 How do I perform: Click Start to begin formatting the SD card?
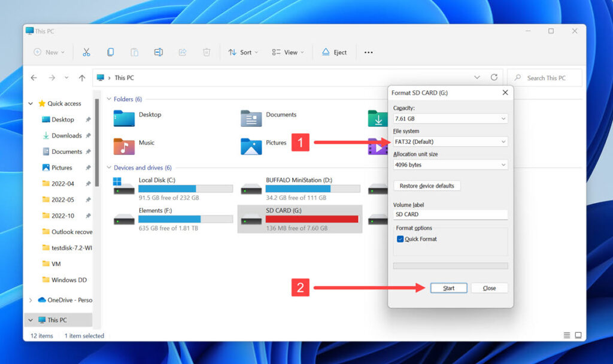(x=448, y=287)
